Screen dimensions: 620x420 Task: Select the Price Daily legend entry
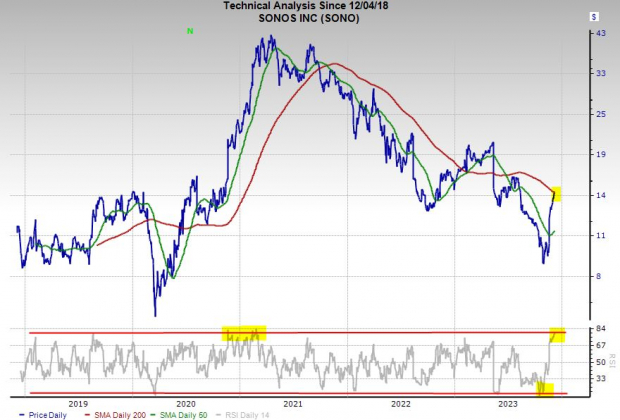(43, 415)
